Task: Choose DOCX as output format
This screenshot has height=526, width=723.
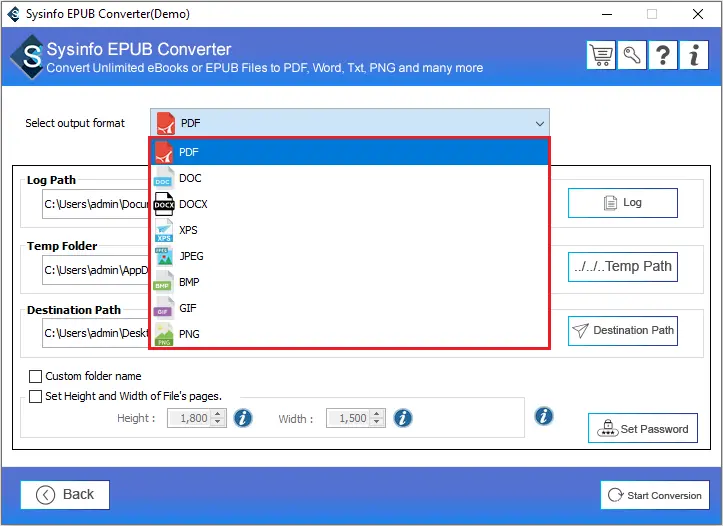Action: tap(350, 204)
